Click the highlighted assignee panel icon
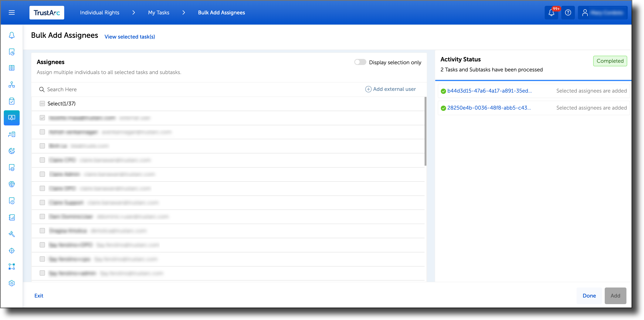Viewport: 644px width, 320px height. 12,118
